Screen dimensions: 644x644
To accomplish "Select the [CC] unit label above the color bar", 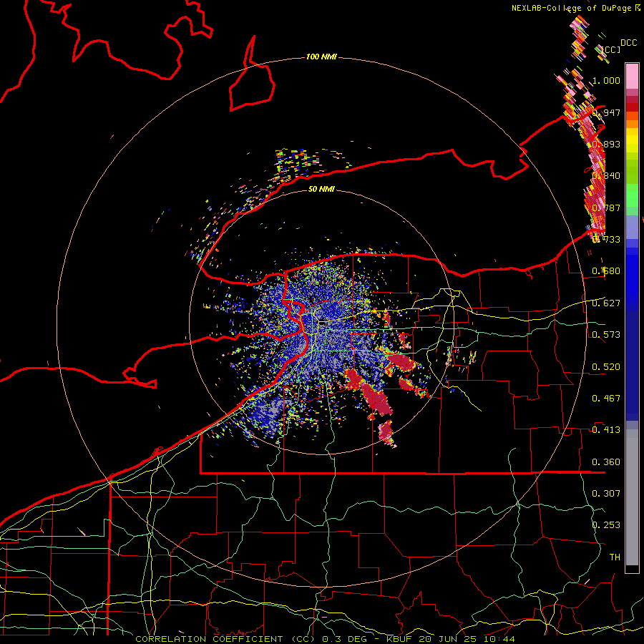I will point(611,49).
